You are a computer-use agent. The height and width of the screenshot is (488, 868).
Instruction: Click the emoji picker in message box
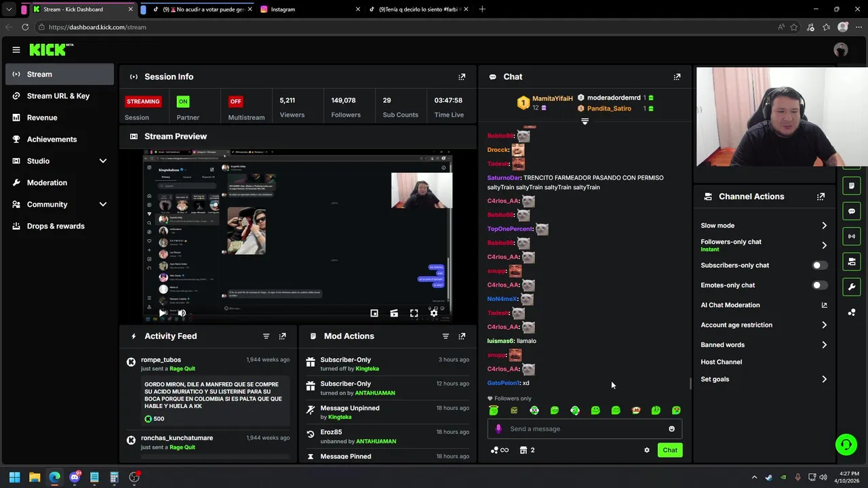tap(671, 428)
